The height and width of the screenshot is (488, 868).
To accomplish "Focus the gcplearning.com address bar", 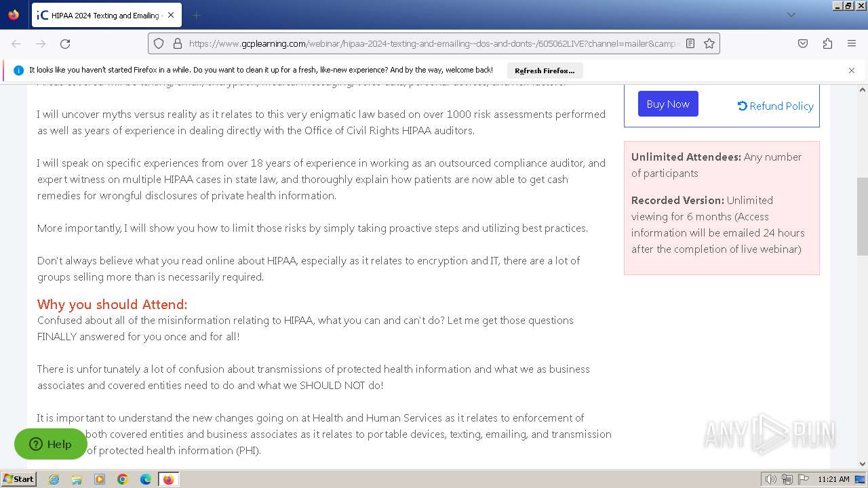I will 434,43.
